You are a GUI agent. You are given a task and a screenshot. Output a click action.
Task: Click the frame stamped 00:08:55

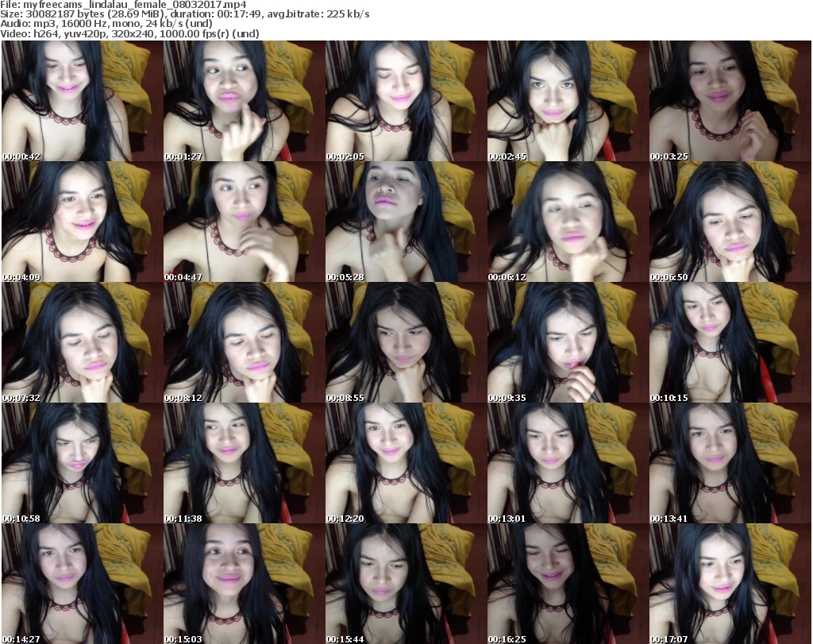point(406,343)
